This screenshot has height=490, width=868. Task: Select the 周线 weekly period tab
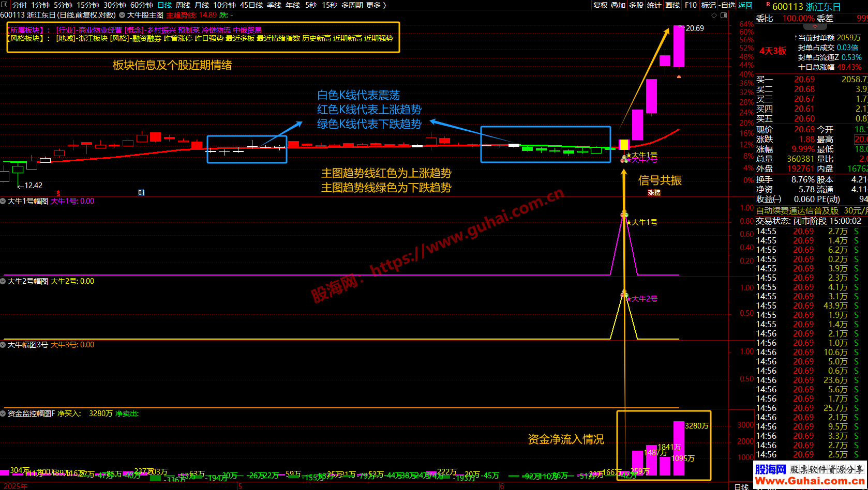tap(183, 5)
